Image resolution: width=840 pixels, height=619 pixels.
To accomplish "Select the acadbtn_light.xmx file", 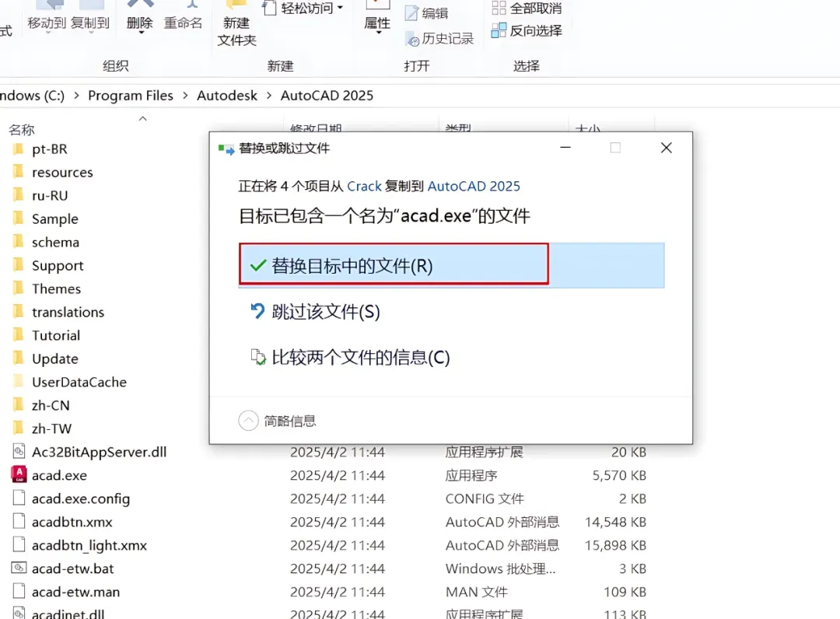I will coord(89,545).
